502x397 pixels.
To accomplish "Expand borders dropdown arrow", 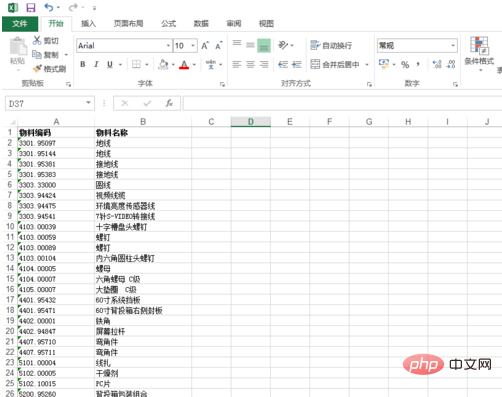I will 147,65.
